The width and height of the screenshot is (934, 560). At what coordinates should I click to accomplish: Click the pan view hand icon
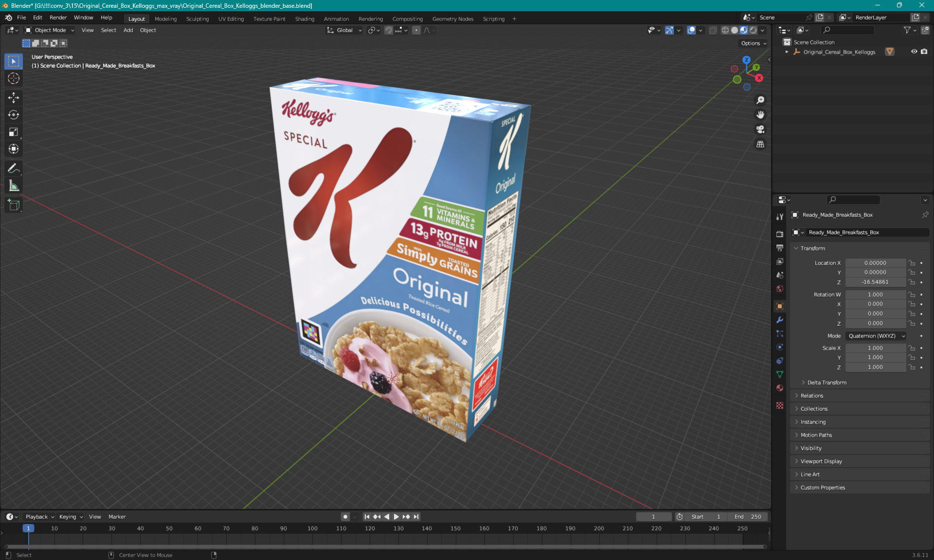click(x=760, y=115)
